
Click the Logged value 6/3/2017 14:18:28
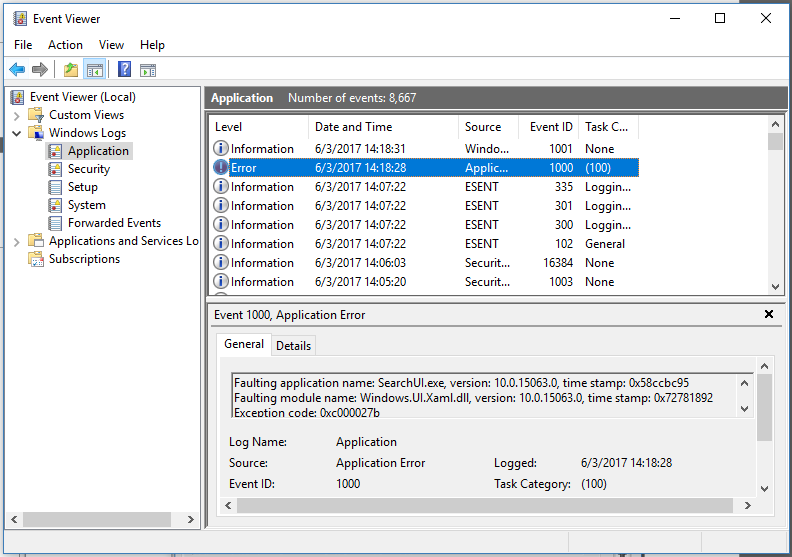click(x=626, y=463)
